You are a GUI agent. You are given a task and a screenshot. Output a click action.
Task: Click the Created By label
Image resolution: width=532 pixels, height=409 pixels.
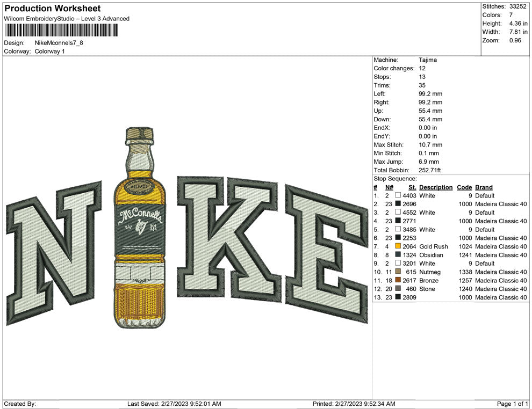pos(20,404)
